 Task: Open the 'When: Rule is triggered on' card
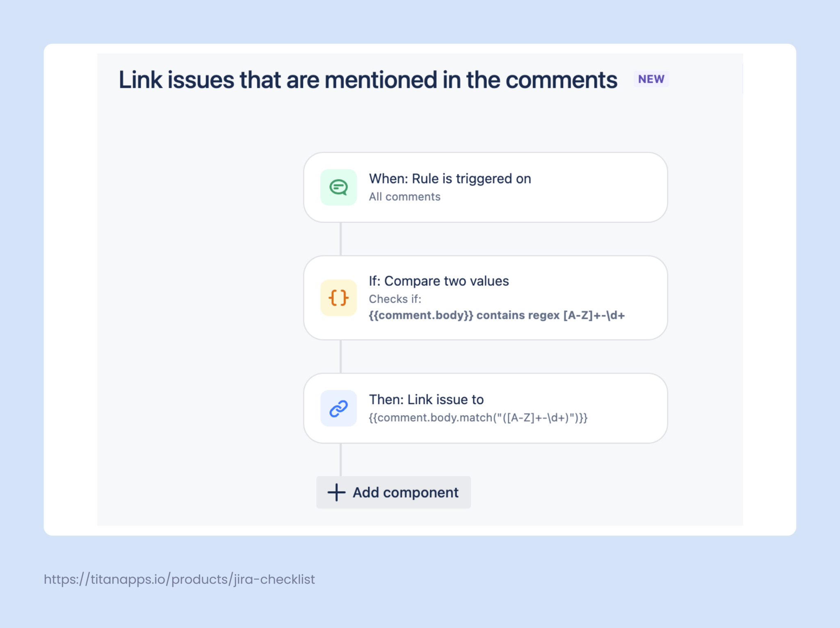click(486, 187)
